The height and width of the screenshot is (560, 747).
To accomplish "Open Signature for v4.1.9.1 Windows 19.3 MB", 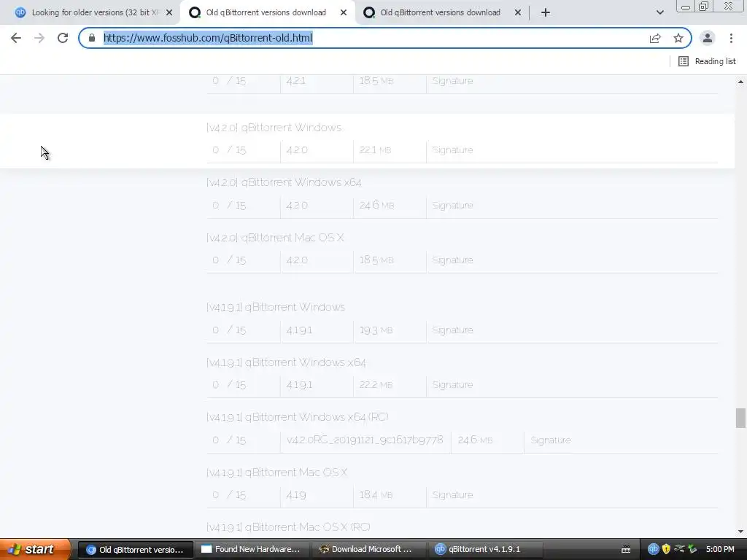I will (452, 330).
